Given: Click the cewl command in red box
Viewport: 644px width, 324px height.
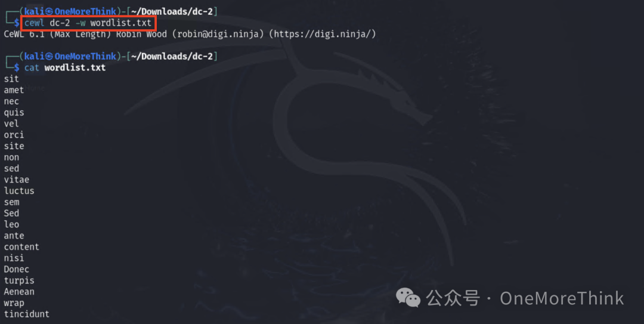Looking at the screenshot, I should (x=88, y=23).
